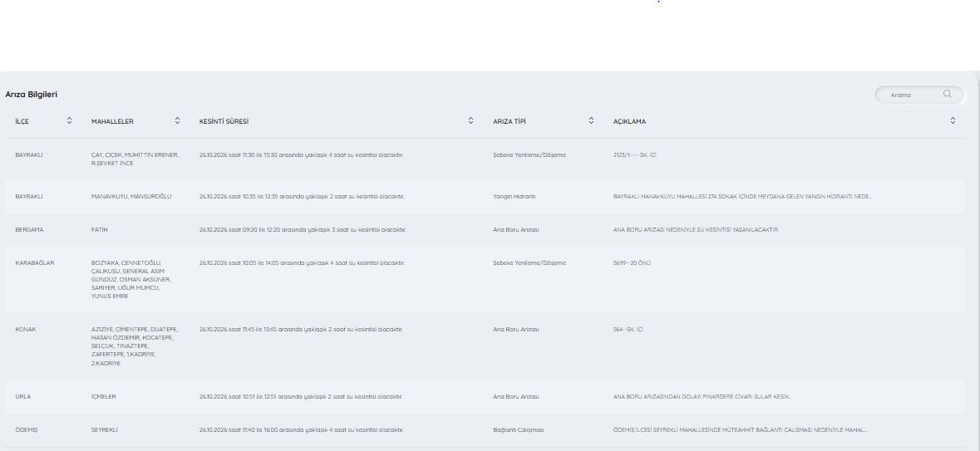Click truncated BAYRAKLI MANAVKUYU MAHALLESİ description
The image size is (980, 451).
click(742, 196)
